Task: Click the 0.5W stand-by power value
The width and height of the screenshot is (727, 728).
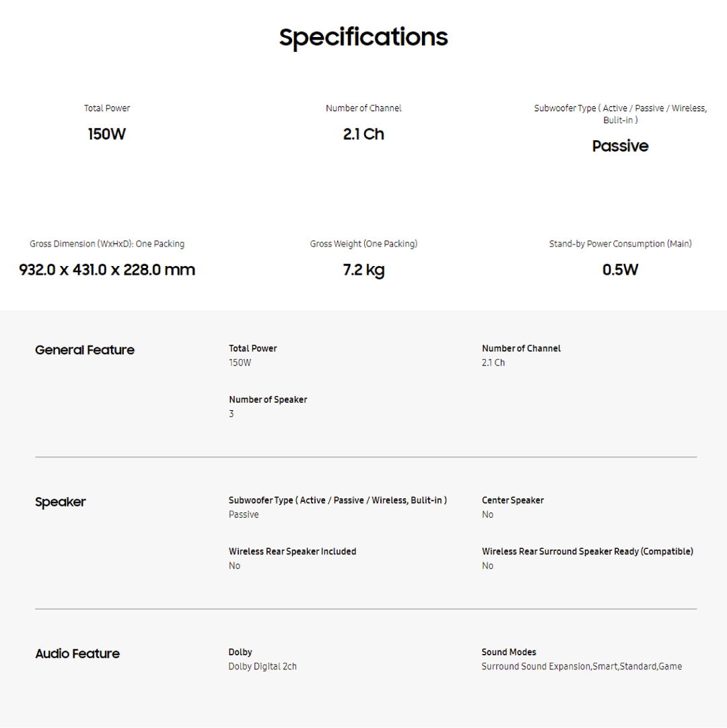Action: [x=620, y=270]
